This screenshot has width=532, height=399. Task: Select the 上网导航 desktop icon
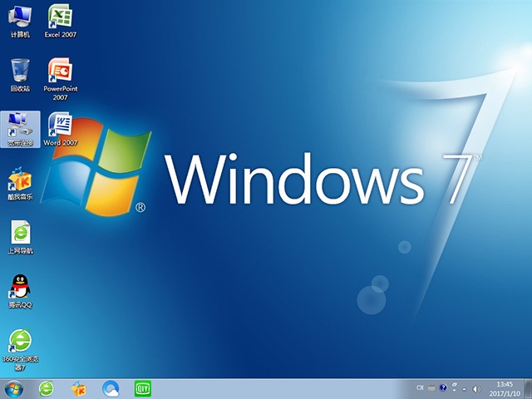click(x=20, y=238)
